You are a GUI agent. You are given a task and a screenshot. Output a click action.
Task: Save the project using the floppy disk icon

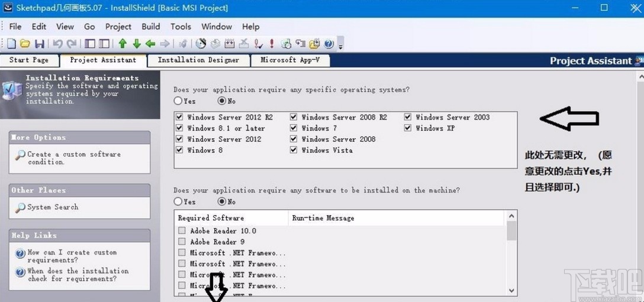coord(40,44)
